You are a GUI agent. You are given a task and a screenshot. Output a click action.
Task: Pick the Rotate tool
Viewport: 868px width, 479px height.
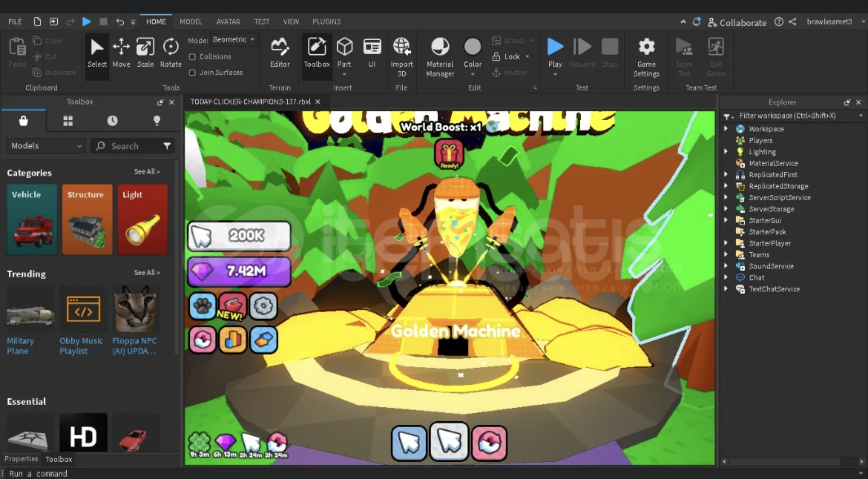point(171,53)
